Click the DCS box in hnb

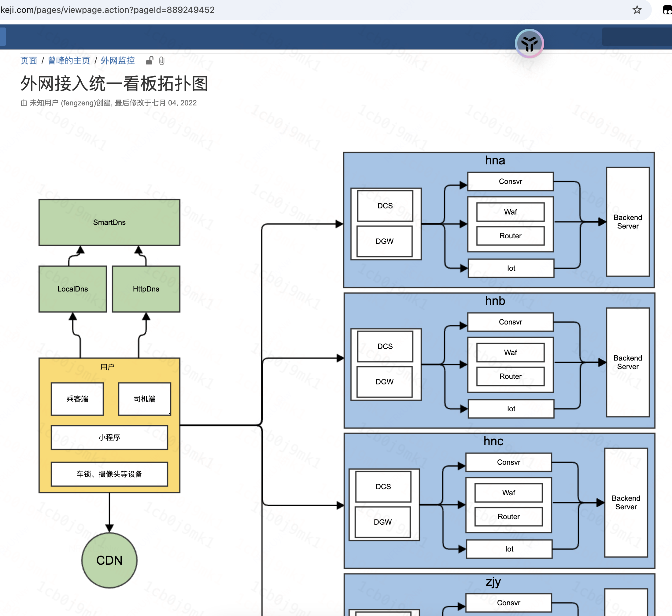coord(385,347)
